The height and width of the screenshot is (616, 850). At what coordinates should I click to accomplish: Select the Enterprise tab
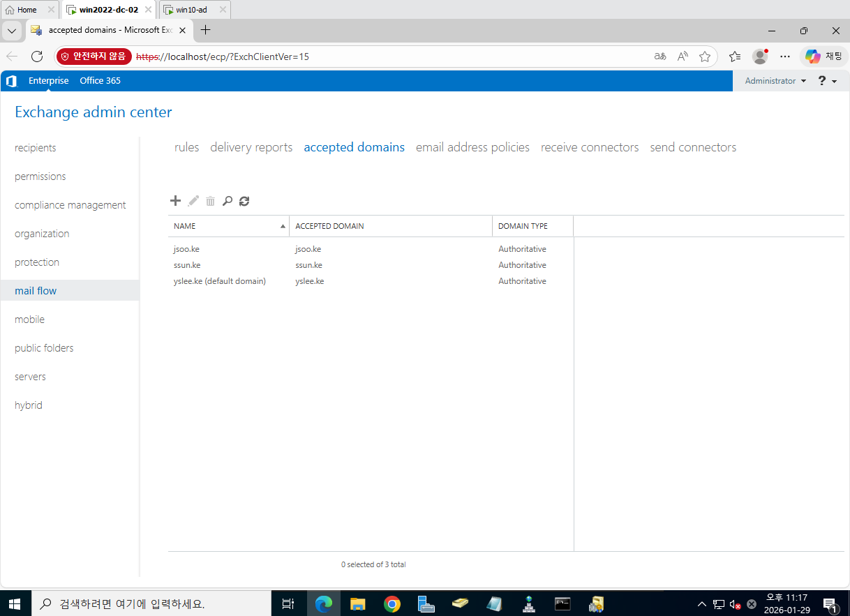tap(49, 81)
